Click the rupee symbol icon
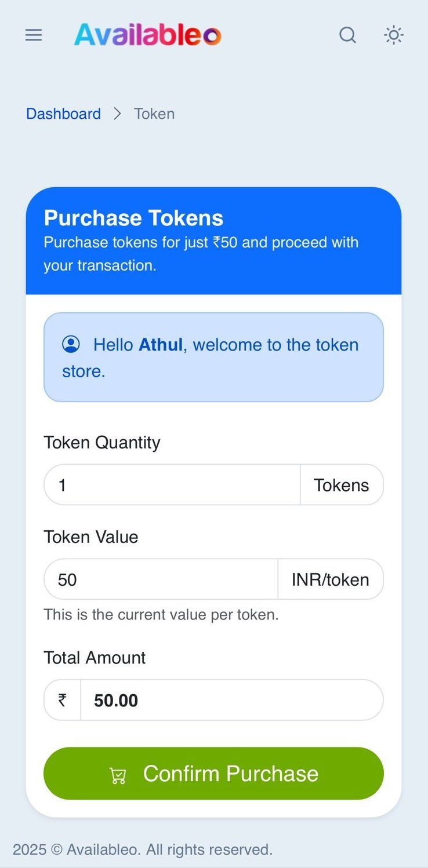The image size is (428, 868). [x=62, y=700]
